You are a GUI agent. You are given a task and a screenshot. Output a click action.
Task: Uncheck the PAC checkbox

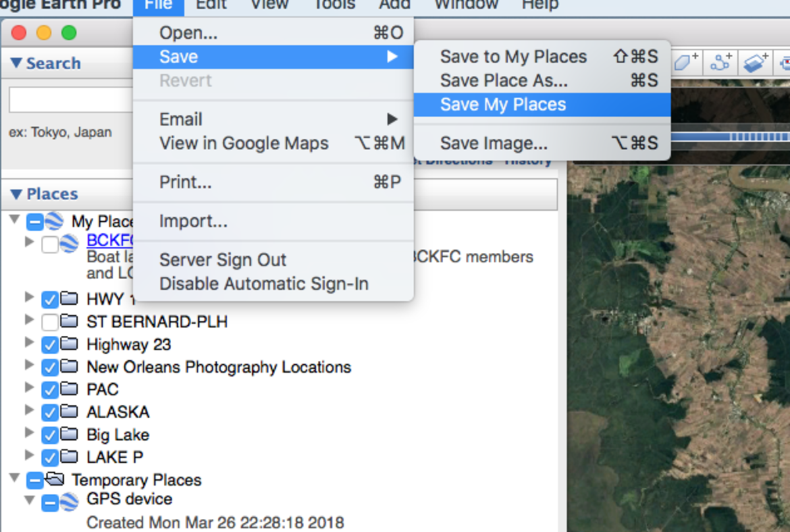pyautogui.click(x=50, y=390)
